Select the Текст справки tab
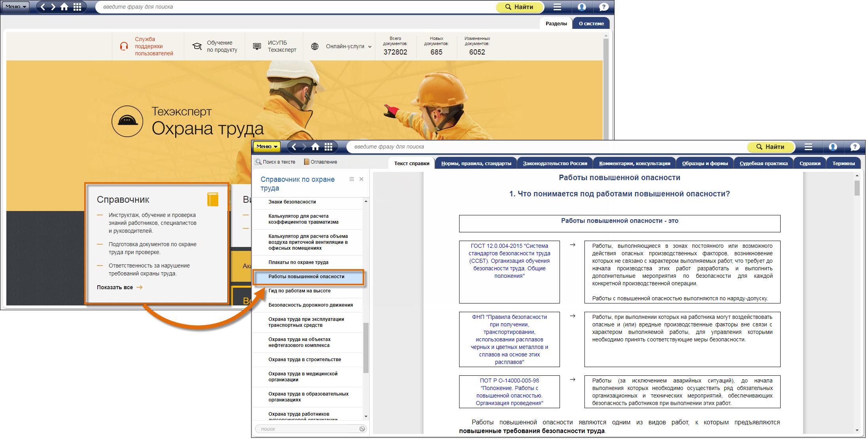 pyautogui.click(x=412, y=163)
